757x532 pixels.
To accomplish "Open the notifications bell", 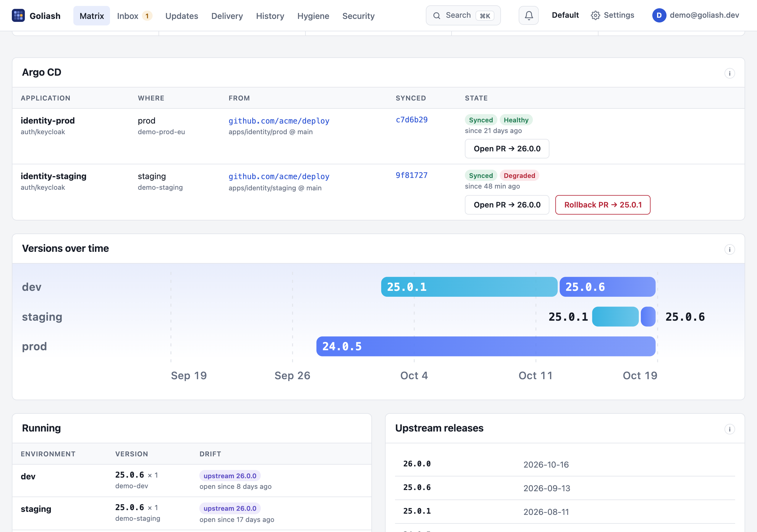I will pos(528,15).
